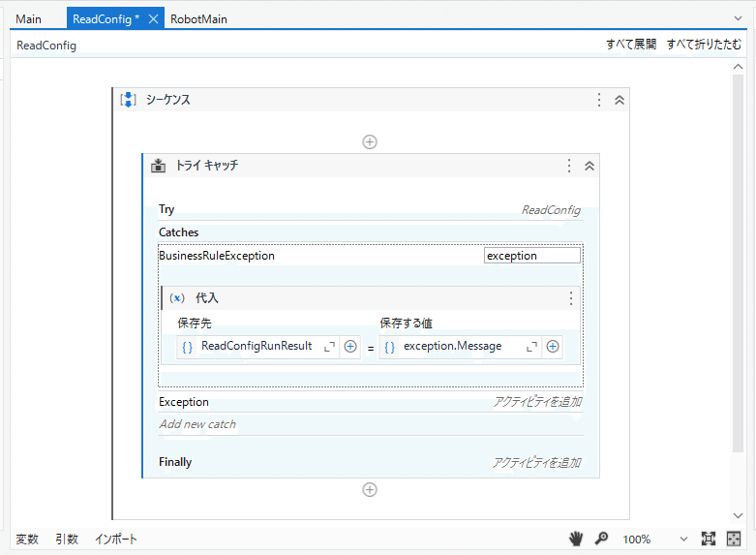This screenshot has width=756, height=555.
Task: Click the 保存する値 label
Action: [406, 324]
